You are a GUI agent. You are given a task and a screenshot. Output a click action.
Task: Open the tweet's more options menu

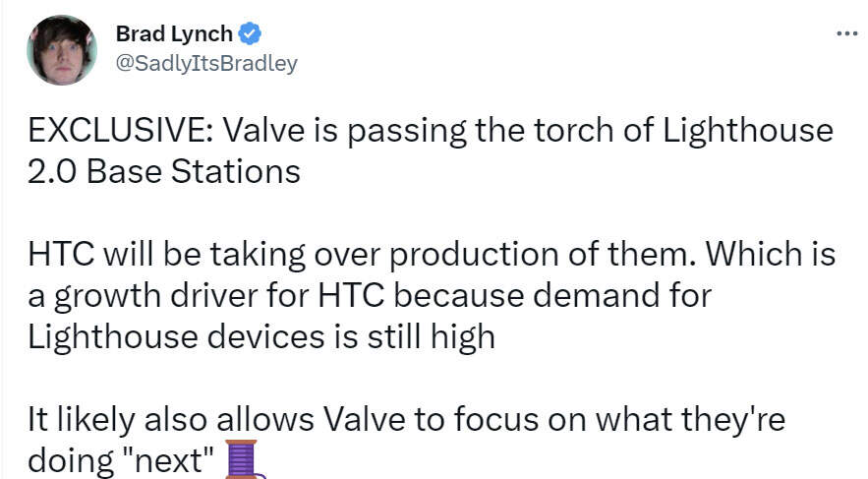click(x=845, y=33)
